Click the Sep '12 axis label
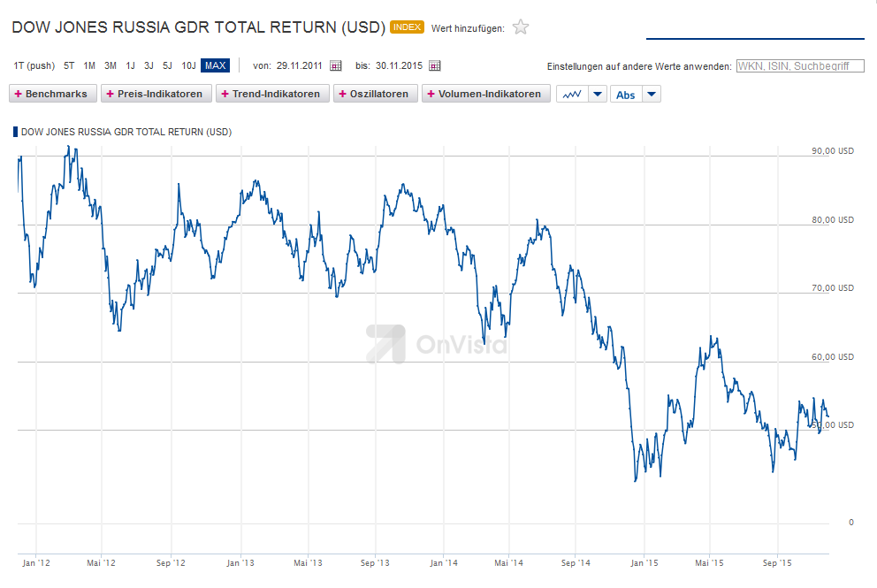Viewport: 877px width, 588px height. pos(171,563)
